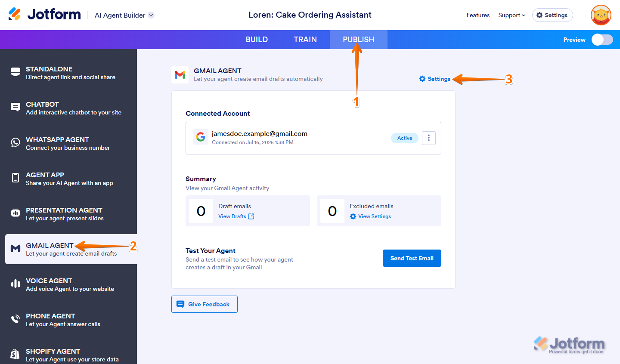This screenshot has width=620, height=364.
Task: Toggle the Preview switch
Action: point(602,40)
